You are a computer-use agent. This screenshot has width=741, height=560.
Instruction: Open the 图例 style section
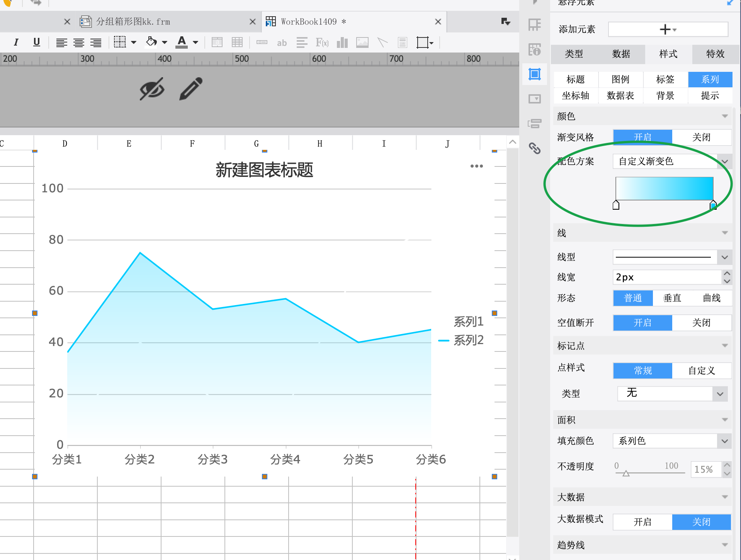click(620, 80)
